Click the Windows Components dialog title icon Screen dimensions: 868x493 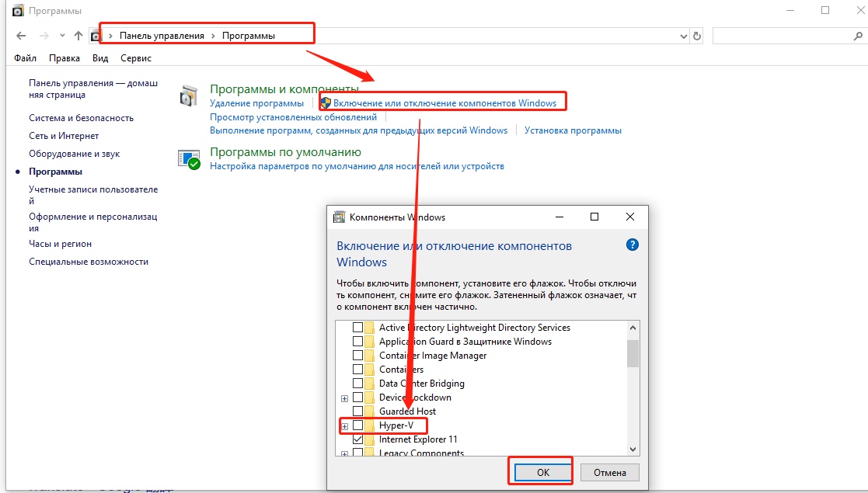[x=339, y=217]
